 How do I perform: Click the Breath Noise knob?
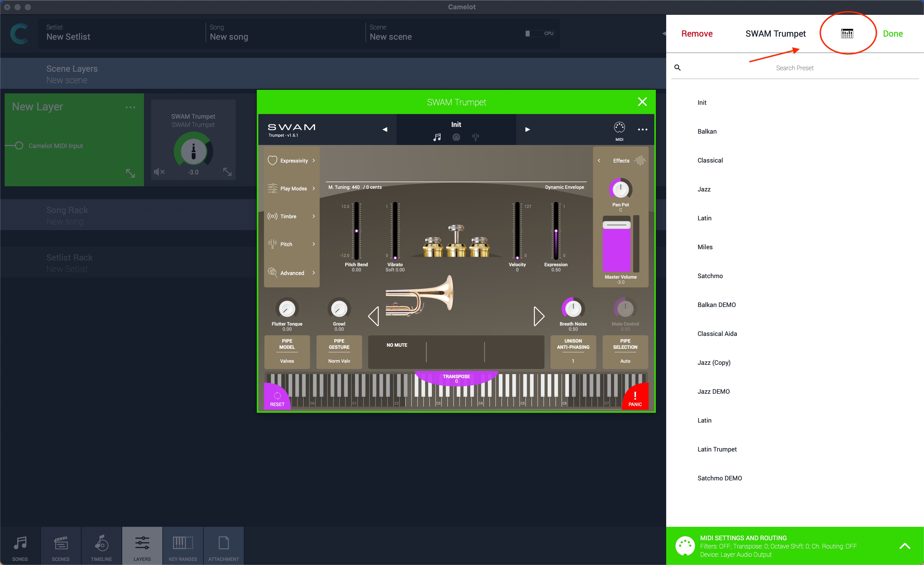pos(573,308)
